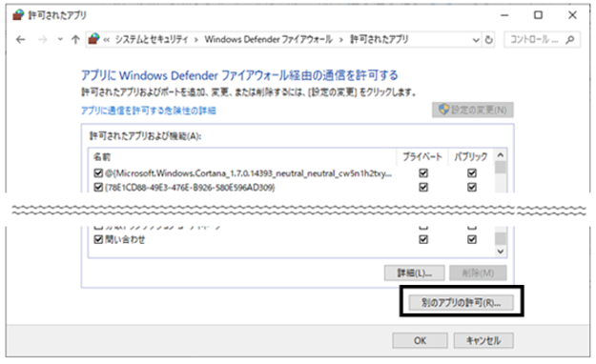Click the firewall icon in address bar
This screenshot has height=364, width=596.
click(93, 39)
